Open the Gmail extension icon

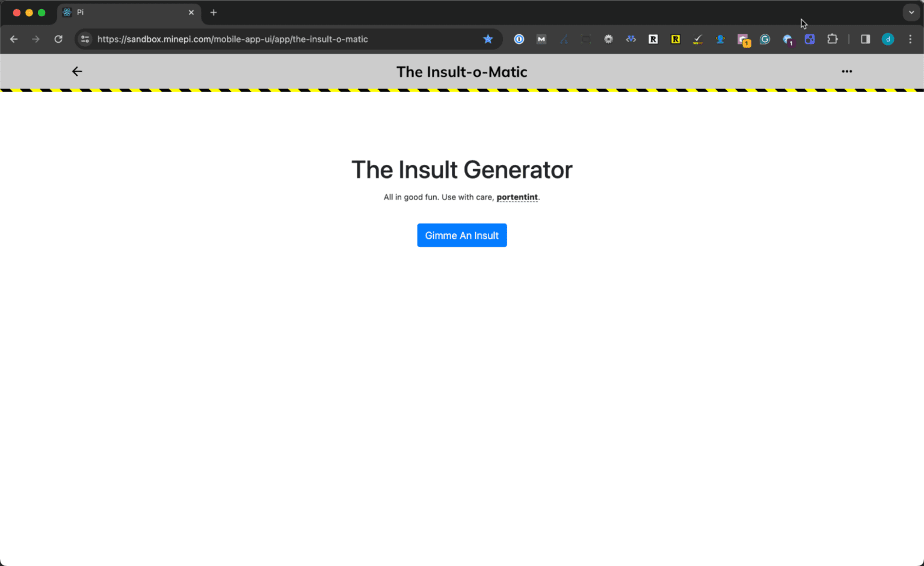(541, 39)
